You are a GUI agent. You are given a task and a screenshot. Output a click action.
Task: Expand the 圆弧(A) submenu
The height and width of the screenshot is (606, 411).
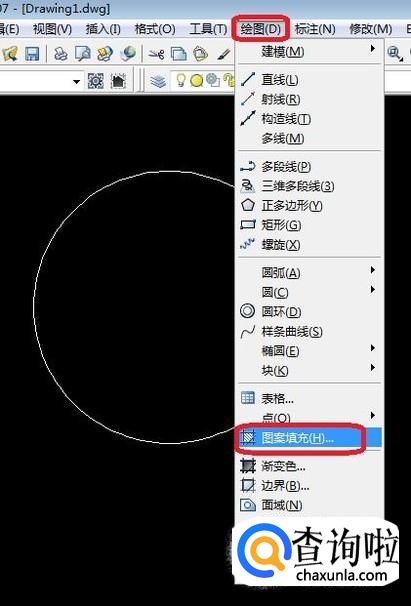tap(309, 272)
